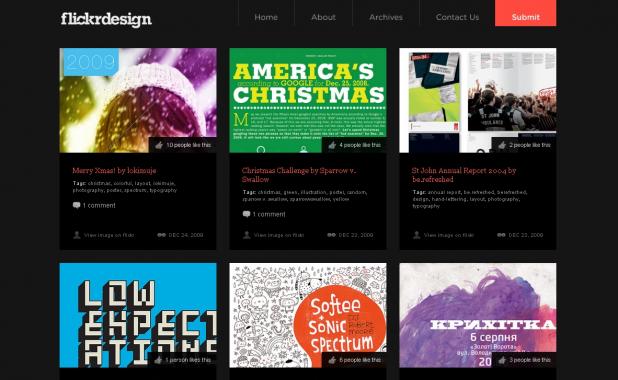Open the Contact Us page

pyautogui.click(x=457, y=17)
